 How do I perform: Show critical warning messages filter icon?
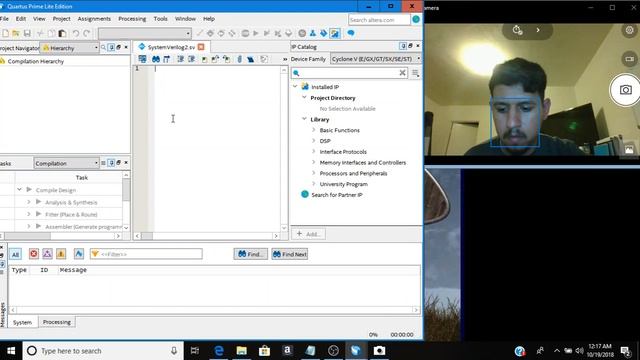coord(47,254)
